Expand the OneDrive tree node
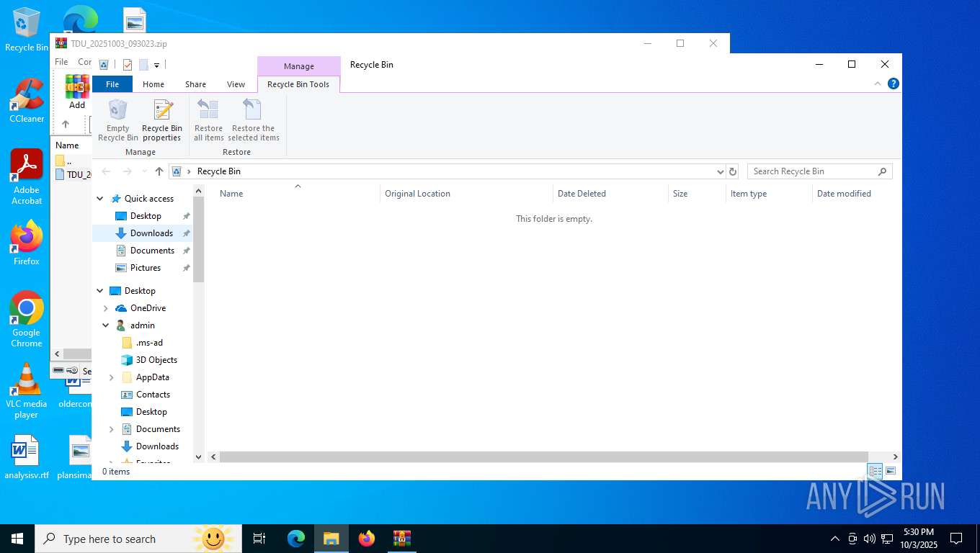 tap(106, 308)
